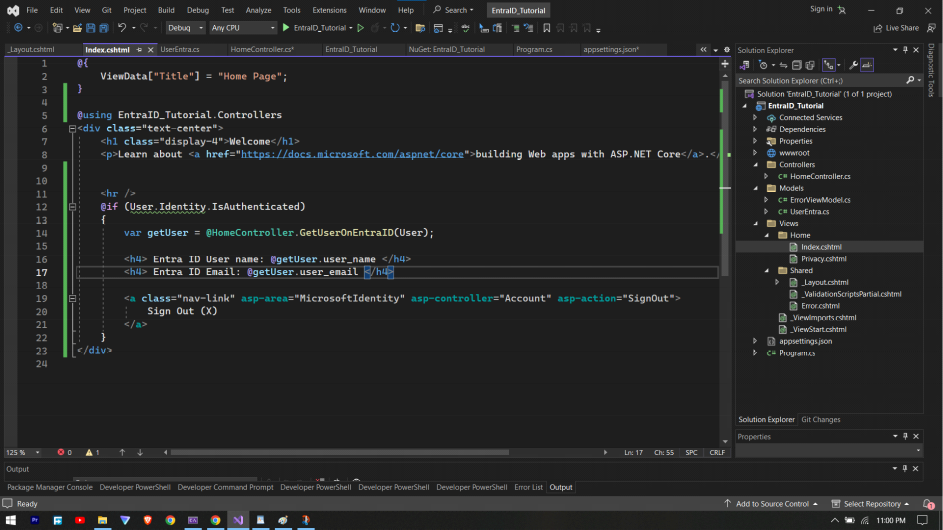Screen dimensions: 943x530
Task: Open the Solution Explorer Properties wrench icon
Action: [853, 65]
